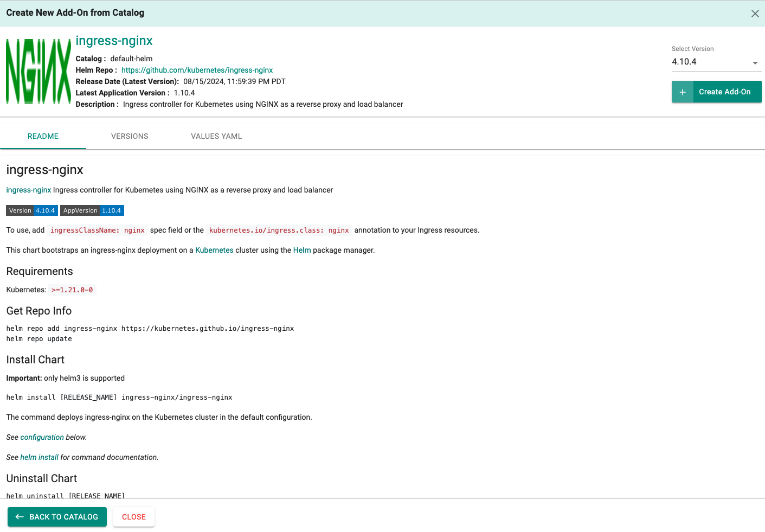Open the helm install documentation link
Image resolution: width=765 pixels, height=532 pixels.
39,457
